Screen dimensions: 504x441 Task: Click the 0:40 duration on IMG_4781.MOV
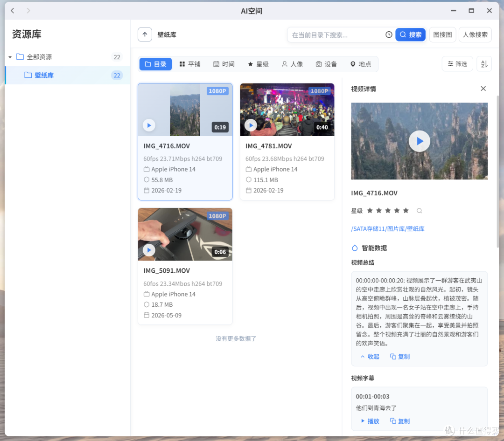(x=322, y=127)
